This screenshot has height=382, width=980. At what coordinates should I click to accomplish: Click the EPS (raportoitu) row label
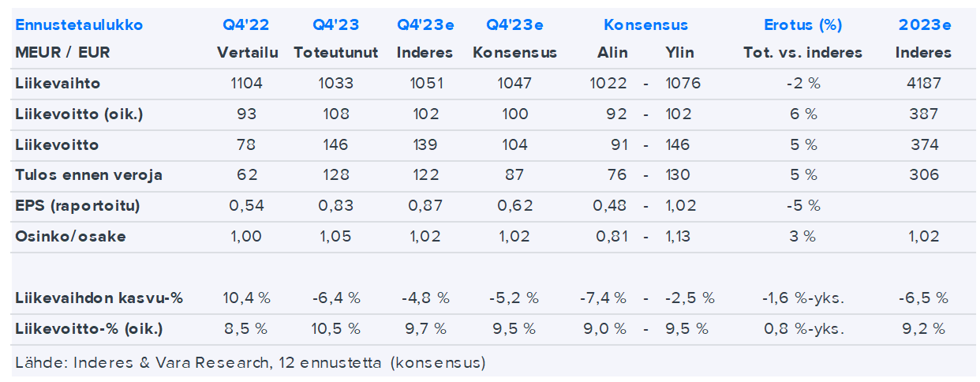tap(77, 206)
